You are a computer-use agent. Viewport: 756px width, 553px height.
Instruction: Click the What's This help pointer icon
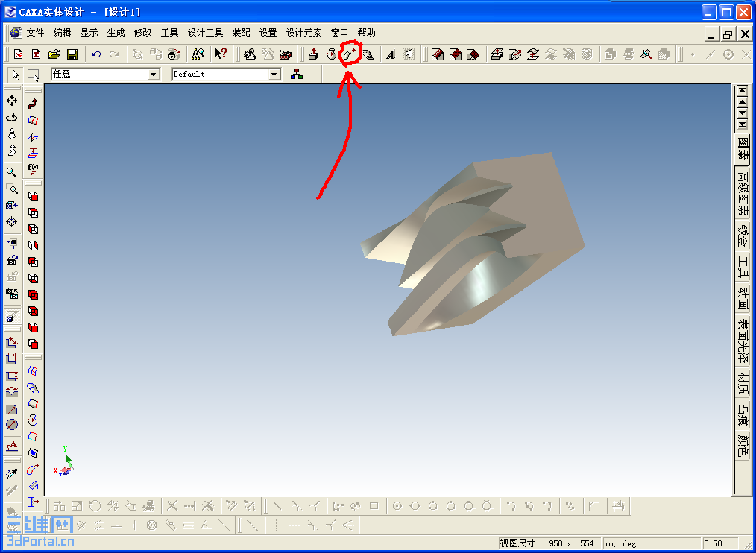221,54
